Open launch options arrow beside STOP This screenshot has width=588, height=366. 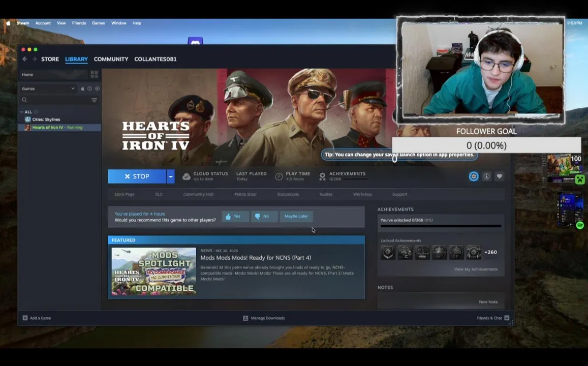point(171,176)
